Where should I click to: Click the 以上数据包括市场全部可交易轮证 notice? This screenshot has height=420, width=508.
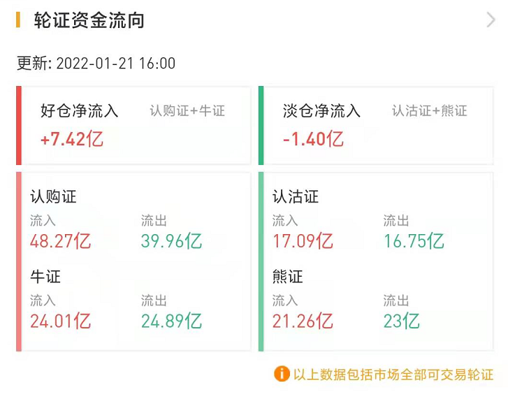click(x=393, y=375)
